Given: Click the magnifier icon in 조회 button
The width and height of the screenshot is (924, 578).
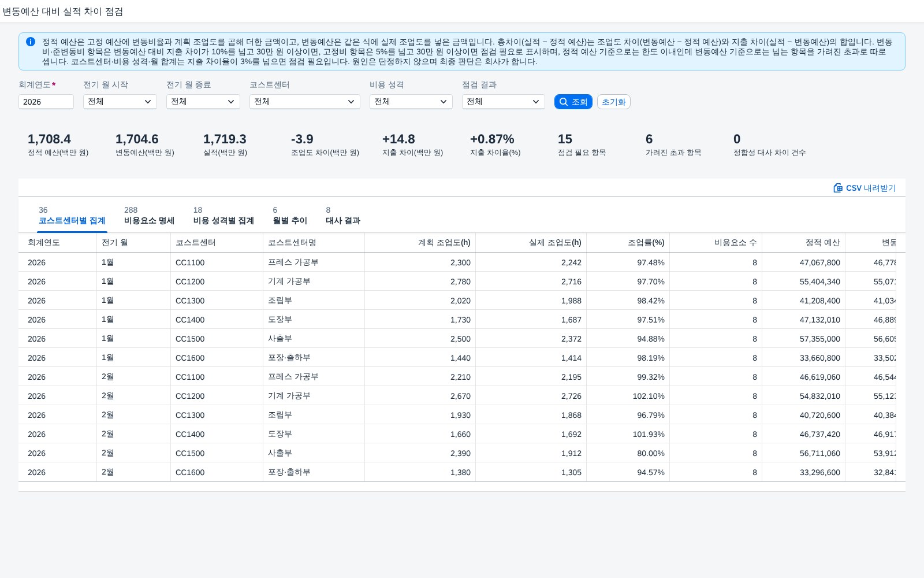Looking at the screenshot, I should (564, 102).
